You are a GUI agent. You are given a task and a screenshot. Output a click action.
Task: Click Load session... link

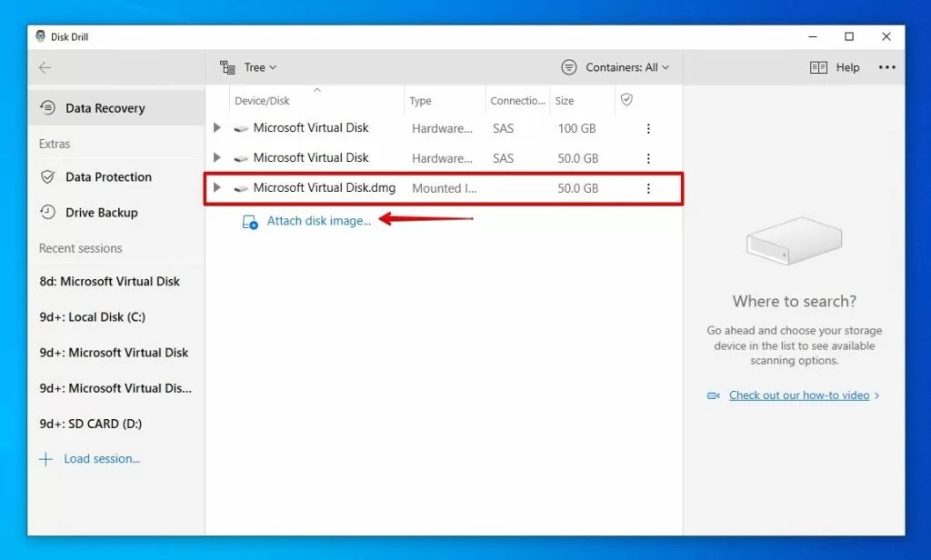click(x=102, y=459)
